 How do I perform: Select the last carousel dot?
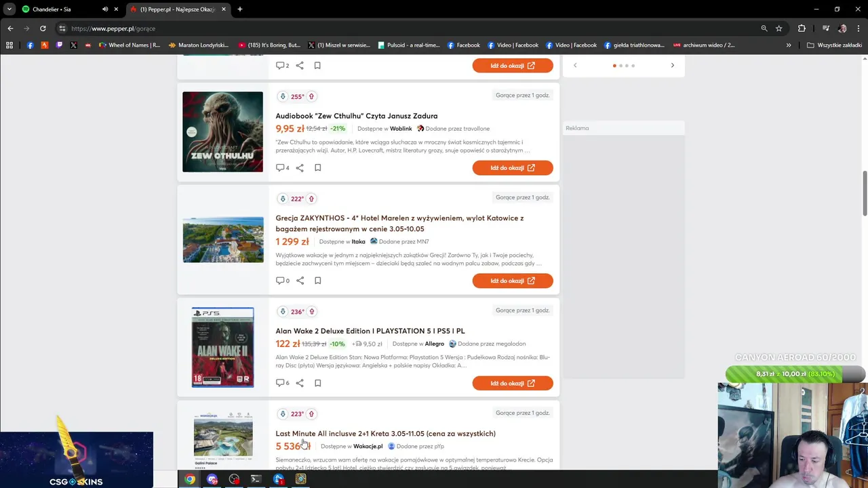633,66
